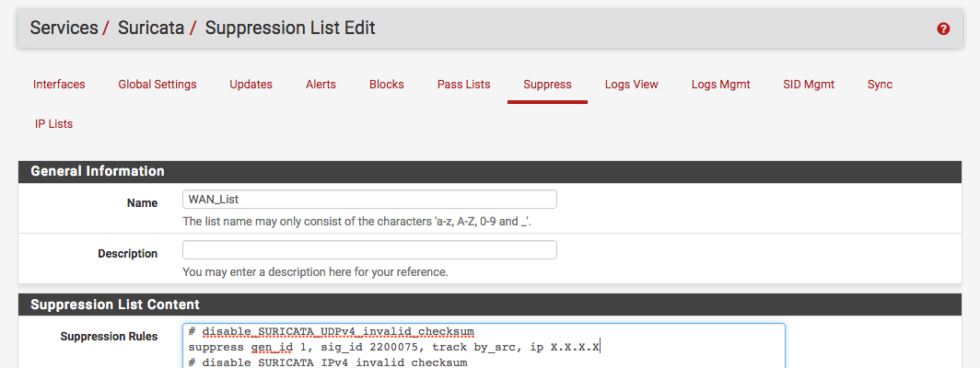The image size is (980, 368).
Task: Click the Suppression List Edit breadcrumb
Action: click(x=290, y=29)
